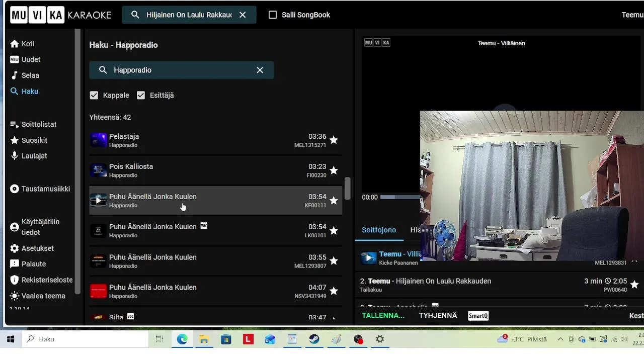Play the highlighted Puhu Äänellä Jonka Kuulen thumbnail

(98, 201)
